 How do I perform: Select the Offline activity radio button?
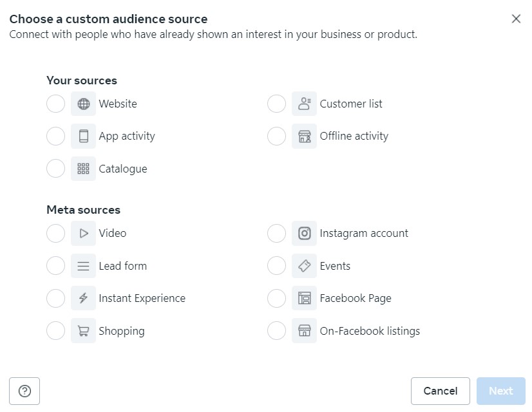coord(276,136)
